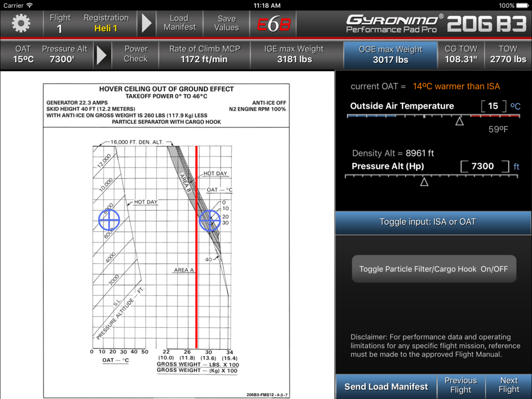
Task: Tap the Gyronimo Performance Pad Pro logo
Action: click(394, 24)
